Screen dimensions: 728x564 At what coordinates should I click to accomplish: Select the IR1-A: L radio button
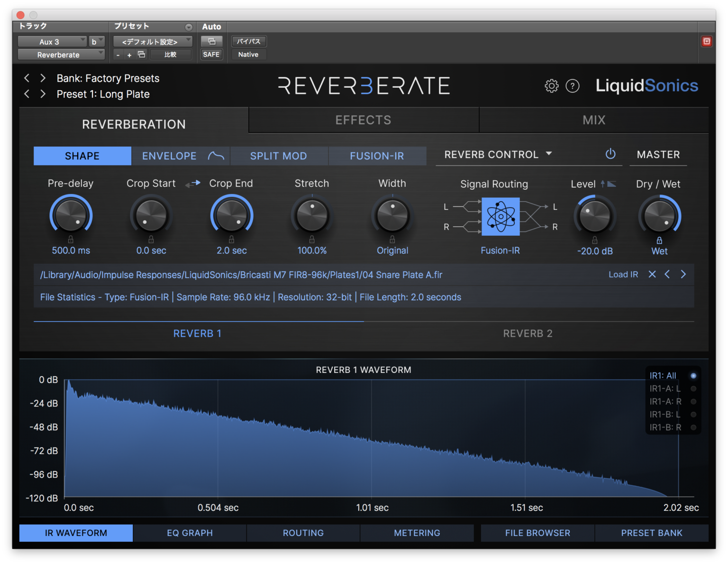tap(693, 388)
